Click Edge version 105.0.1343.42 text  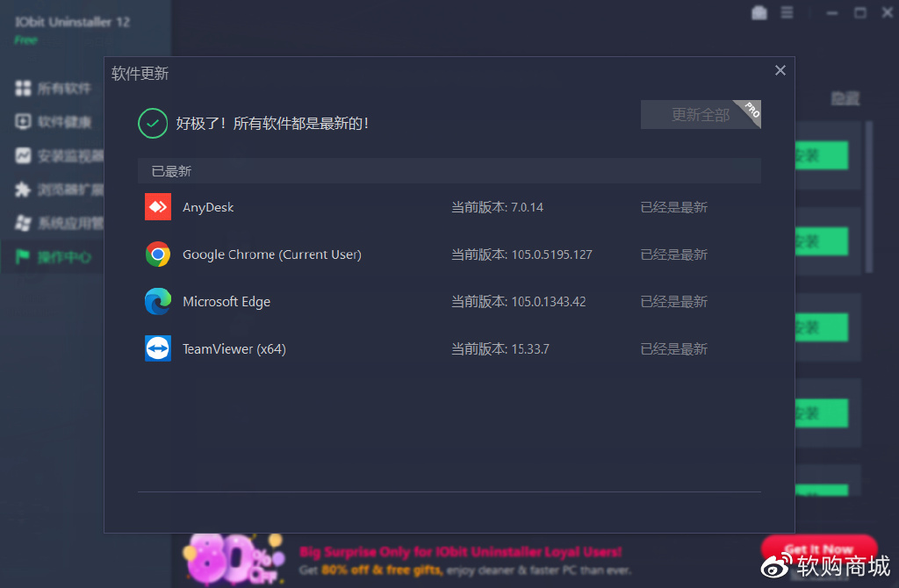coord(518,301)
